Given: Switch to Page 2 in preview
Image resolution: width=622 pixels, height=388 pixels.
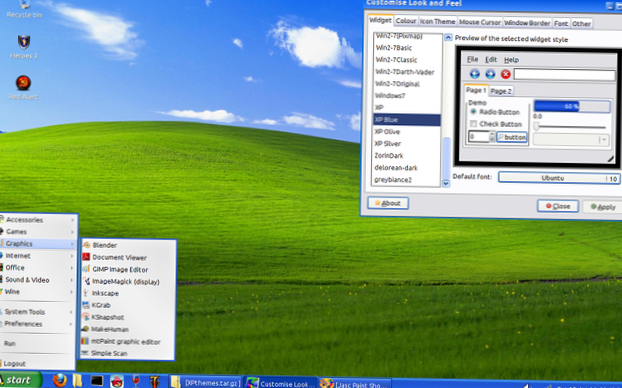Looking at the screenshot, I should point(501,91).
